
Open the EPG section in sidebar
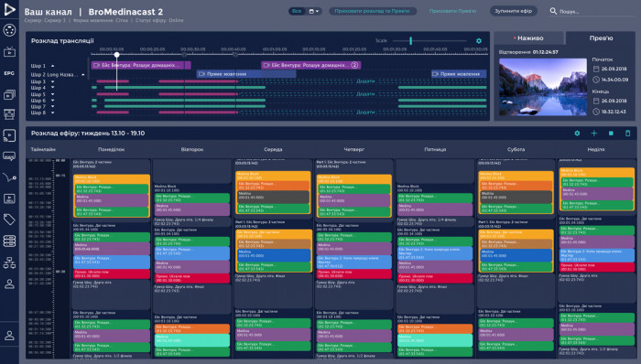coord(9,73)
